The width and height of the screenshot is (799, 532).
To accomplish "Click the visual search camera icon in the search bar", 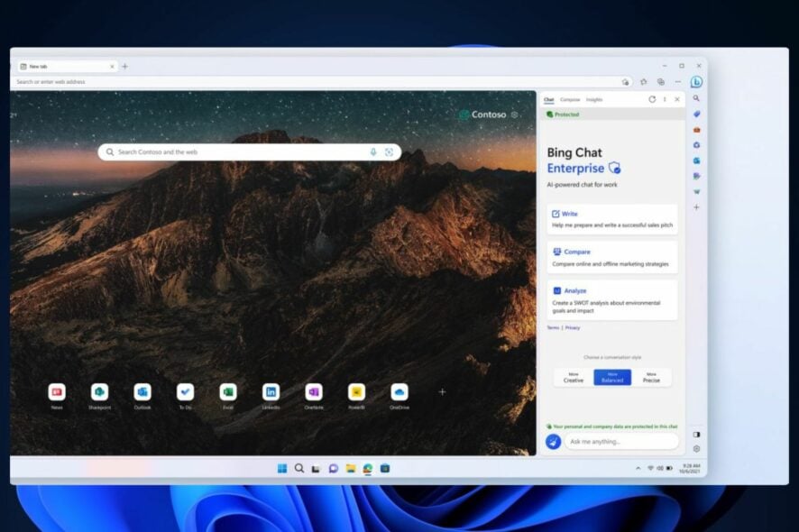I will [x=390, y=151].
